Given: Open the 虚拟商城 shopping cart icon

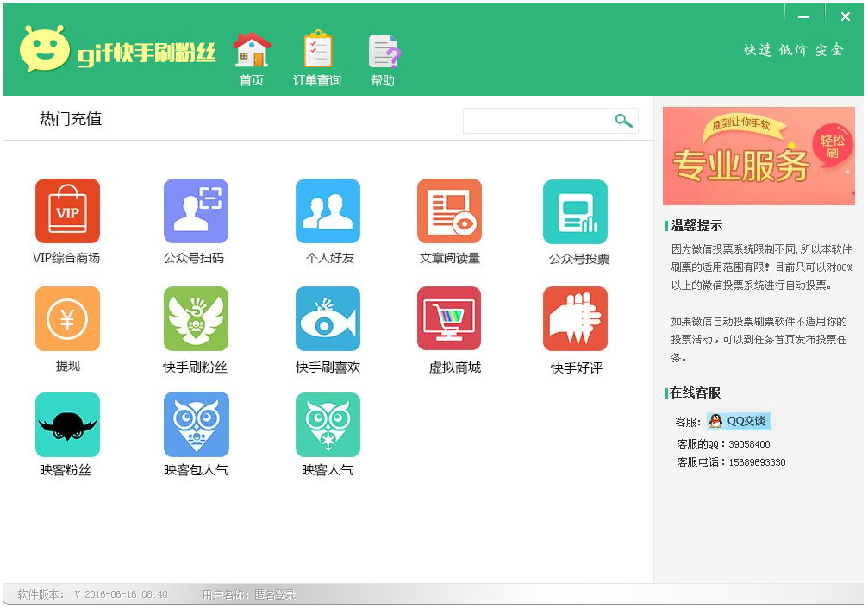Looking at the screenshot, I should click(x=449, y=319).
